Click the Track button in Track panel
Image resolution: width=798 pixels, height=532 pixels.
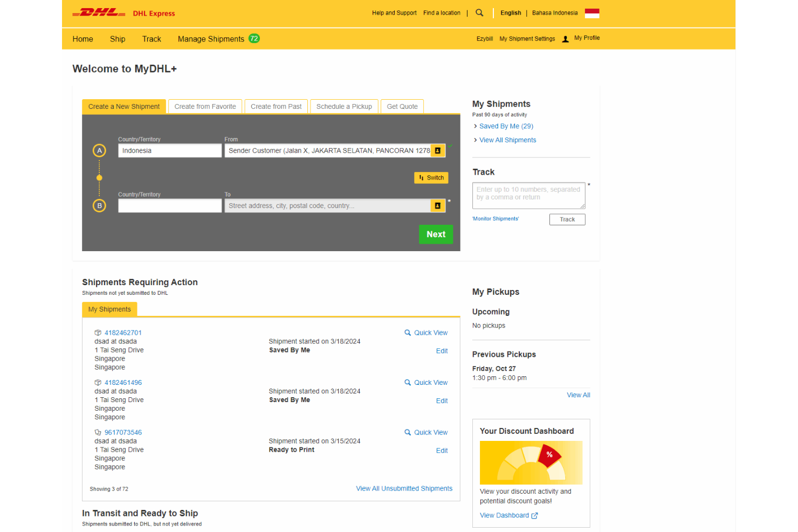click(x=567, y=219)
